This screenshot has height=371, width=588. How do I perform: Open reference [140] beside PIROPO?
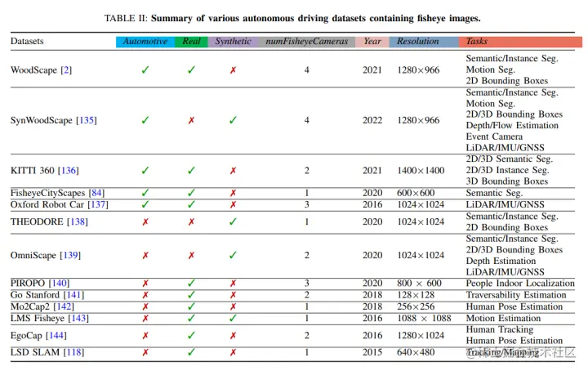pos(59,284)
